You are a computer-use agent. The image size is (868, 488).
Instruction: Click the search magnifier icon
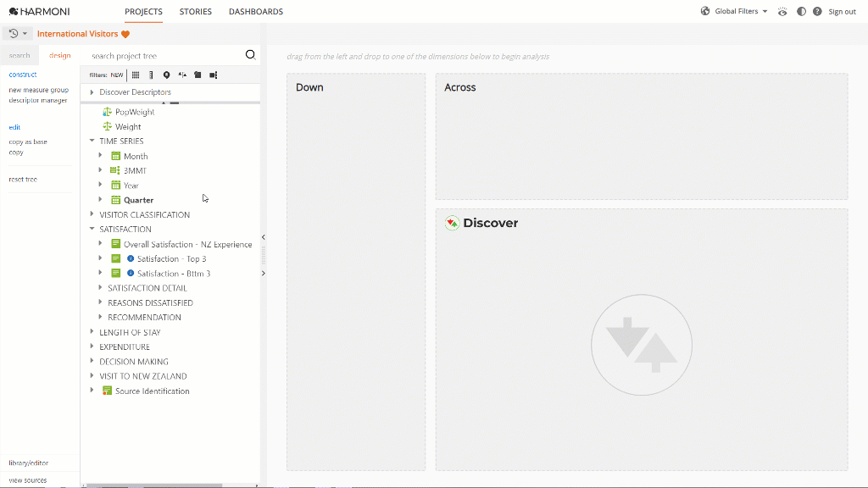pos(250,54)
